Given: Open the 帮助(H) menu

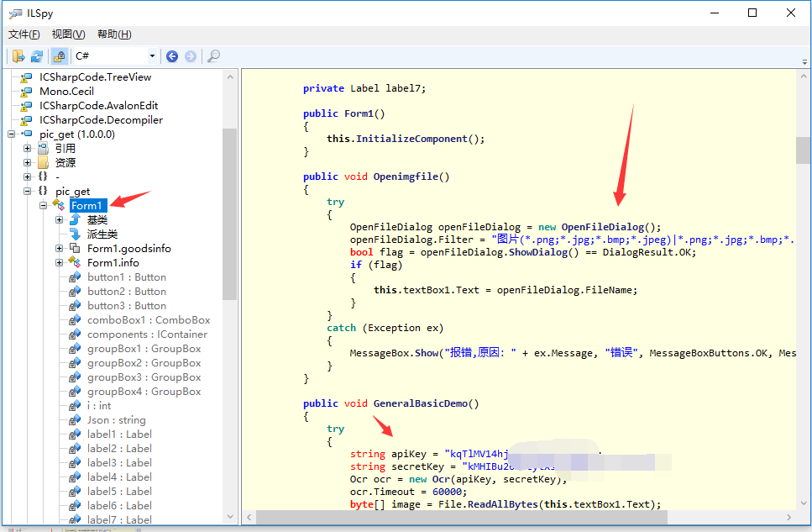Looking at the screenshot, I should click(x=114, y=34).
